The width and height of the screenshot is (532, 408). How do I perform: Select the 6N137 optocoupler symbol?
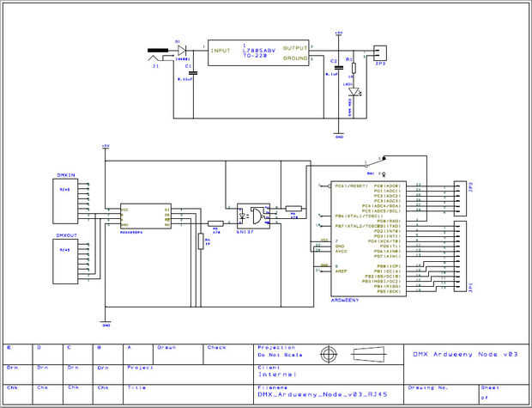pyautogui.click(x=253, y=216)
